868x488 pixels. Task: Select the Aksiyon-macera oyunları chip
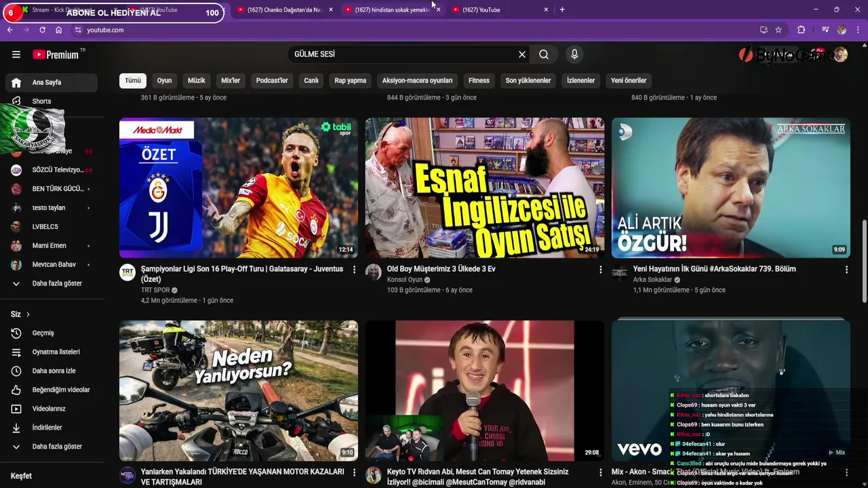(x=417, y=81)
